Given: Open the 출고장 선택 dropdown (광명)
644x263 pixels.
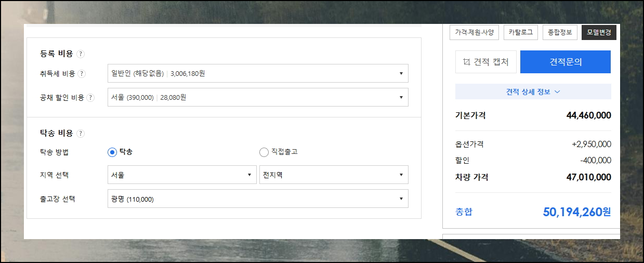Looking at the screenshot, I should [258, 199].
